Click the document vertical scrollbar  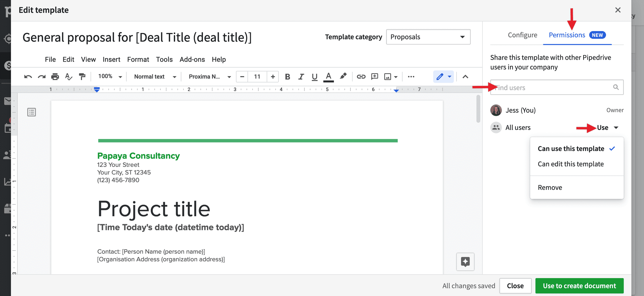[478, 109]
